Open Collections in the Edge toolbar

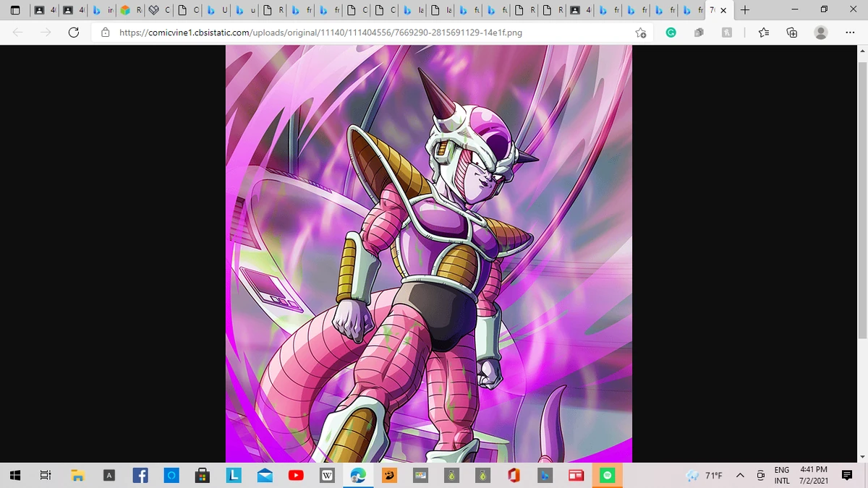[791, 33]
